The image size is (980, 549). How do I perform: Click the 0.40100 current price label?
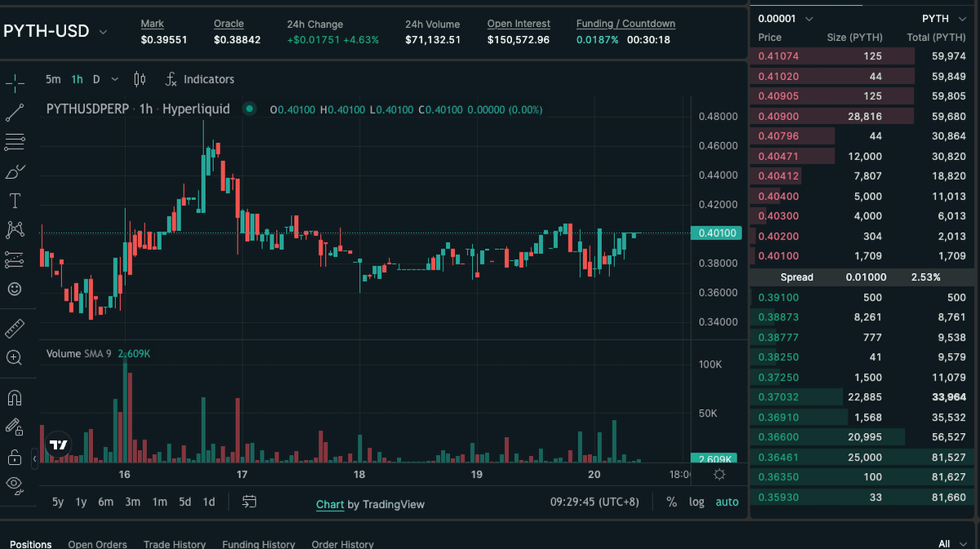point(716,233)
